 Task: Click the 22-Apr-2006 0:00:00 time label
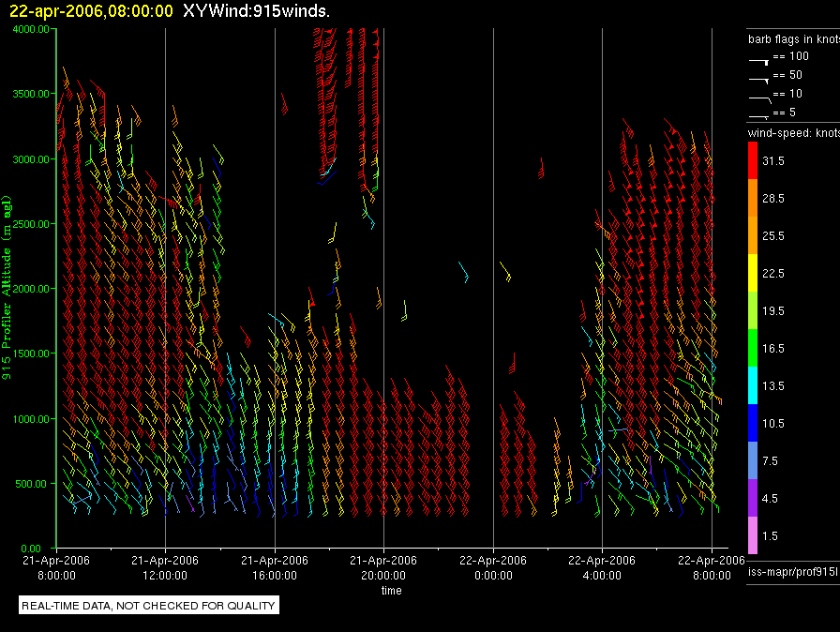(493, 567)
